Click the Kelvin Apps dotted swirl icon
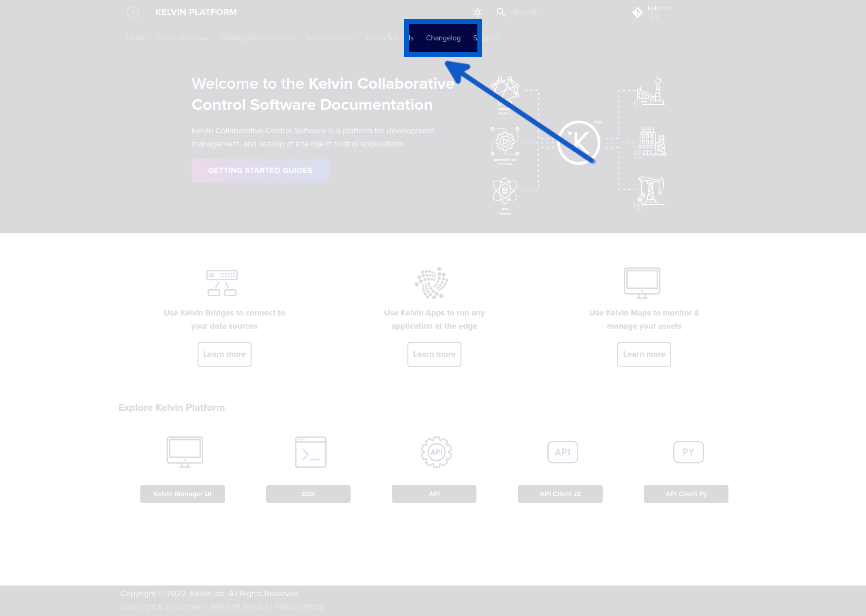Image resolution: width=866 pixels, height=616 pixels. pyautogui.click(x=432, y=283)
